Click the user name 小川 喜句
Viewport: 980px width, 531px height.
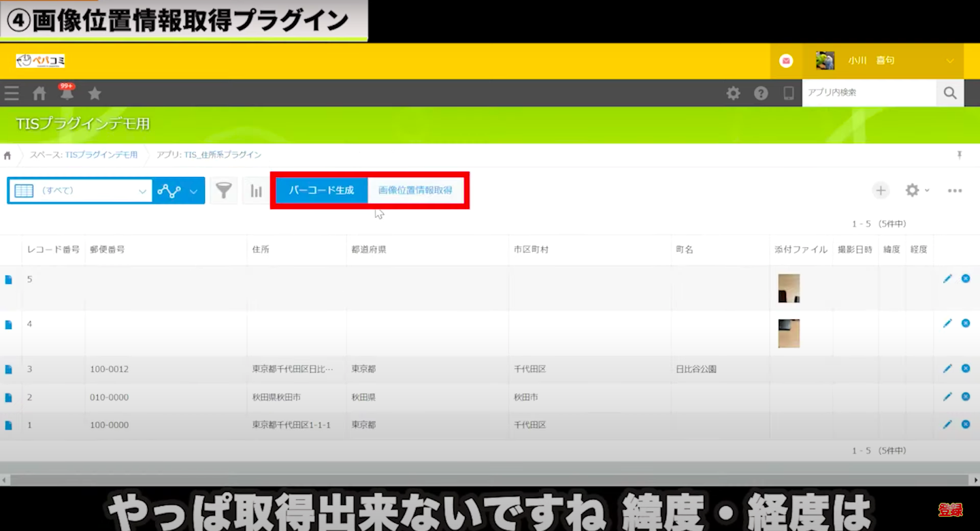[871, 61]
